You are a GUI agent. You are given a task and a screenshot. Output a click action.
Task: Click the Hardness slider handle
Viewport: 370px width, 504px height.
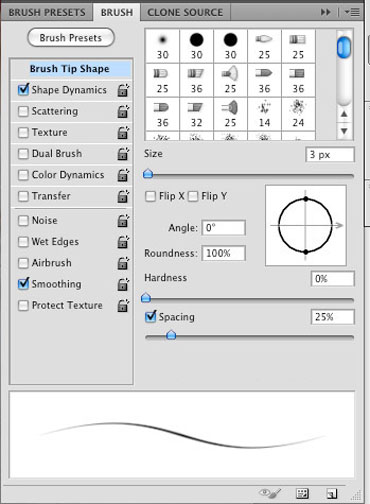146,298
